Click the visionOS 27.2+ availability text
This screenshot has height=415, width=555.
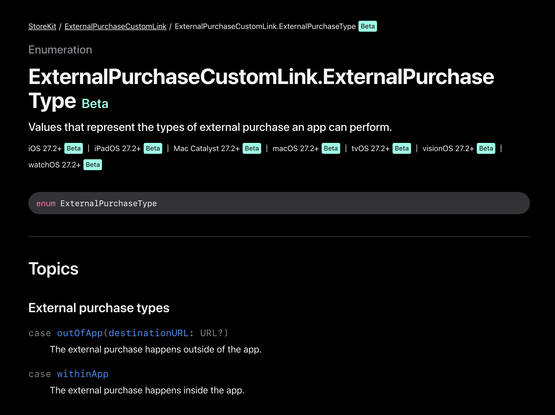(x=448, y=148)
